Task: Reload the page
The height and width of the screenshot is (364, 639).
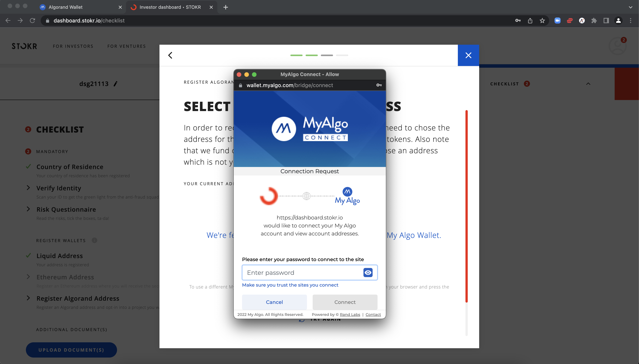Action: pos(32,21)
